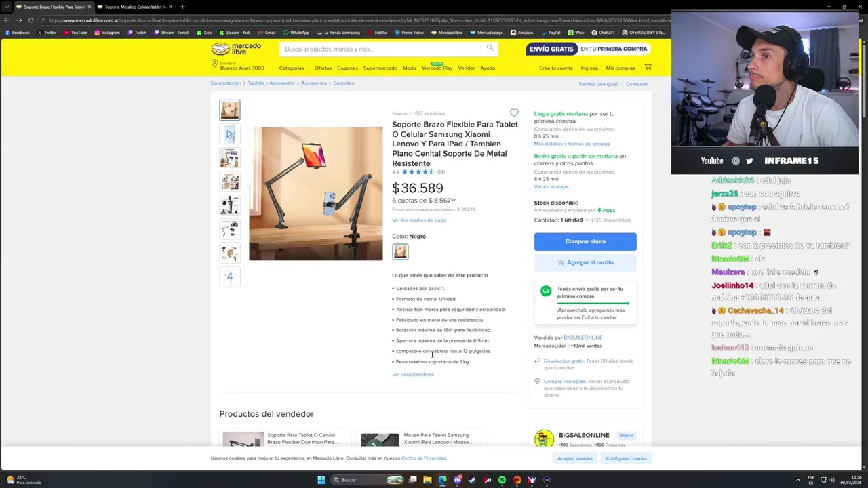Open Gmail bookmark
The height and width of the screenshot is (488, 868).
pyautogui.click(x=267, y=33)
